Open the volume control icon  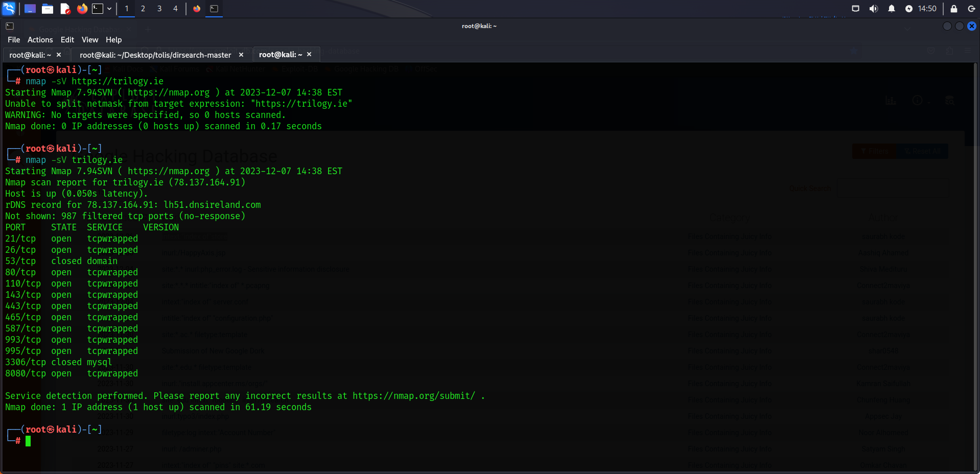point(874,9)
